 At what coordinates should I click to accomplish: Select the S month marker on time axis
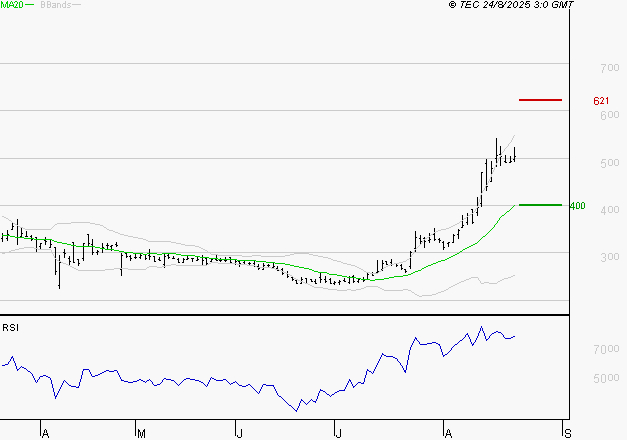coord(568,432)
